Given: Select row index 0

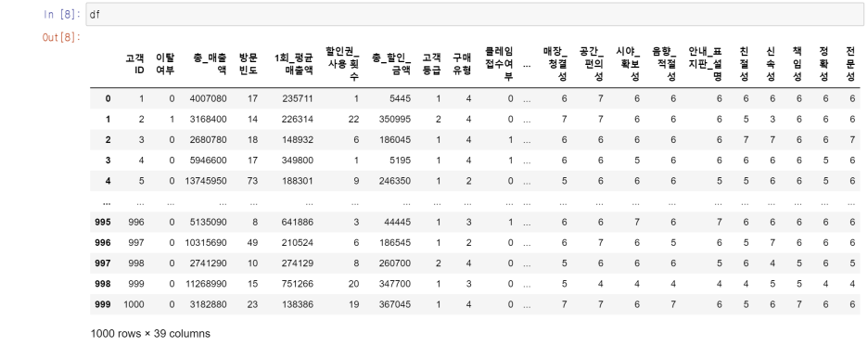Looking at the screenshot, I should [x=108, y=98].
